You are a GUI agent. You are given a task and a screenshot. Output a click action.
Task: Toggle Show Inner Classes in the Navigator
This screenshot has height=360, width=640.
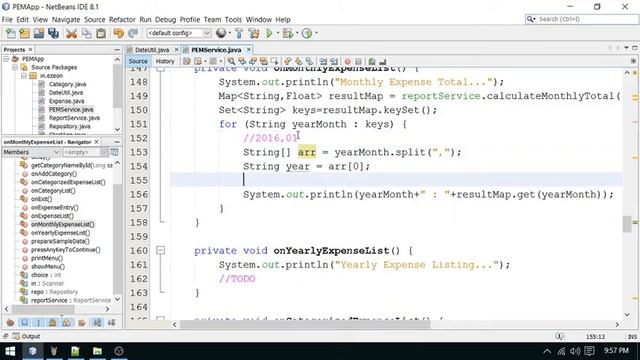pos(67,322)
